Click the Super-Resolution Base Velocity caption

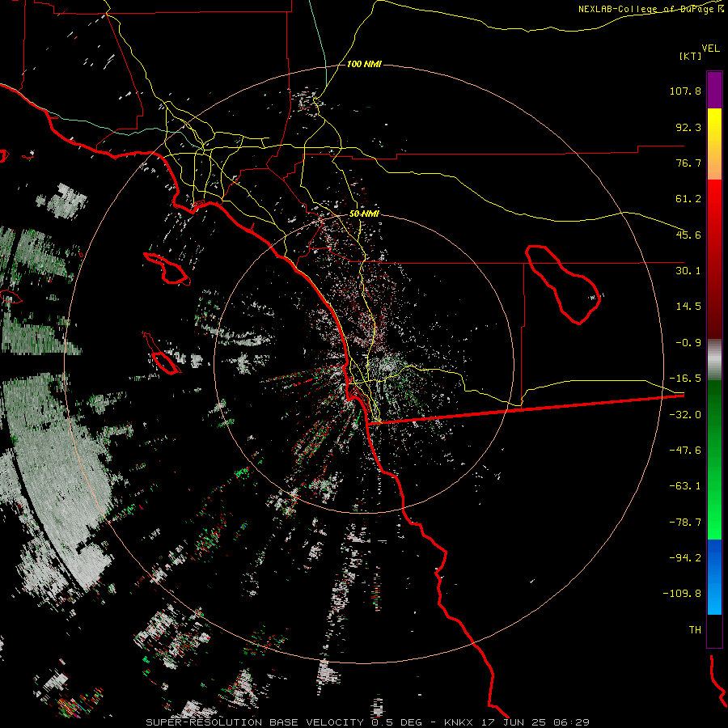(x=368, y=722)
